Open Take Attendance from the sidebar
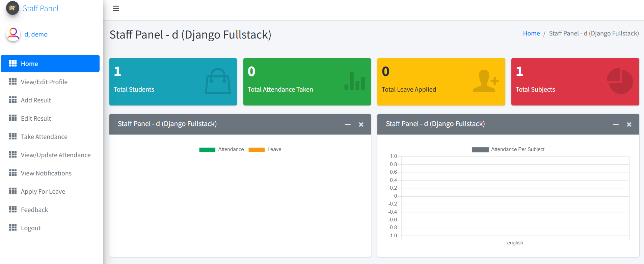This screenshot has width=644, height=264. (x=44, y=137)
